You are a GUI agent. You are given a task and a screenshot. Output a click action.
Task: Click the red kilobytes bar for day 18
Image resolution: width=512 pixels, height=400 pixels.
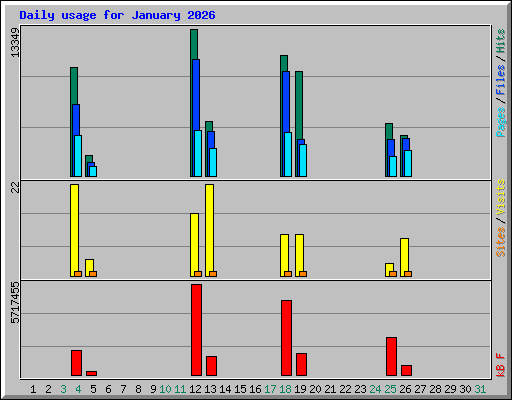point(286,338)
